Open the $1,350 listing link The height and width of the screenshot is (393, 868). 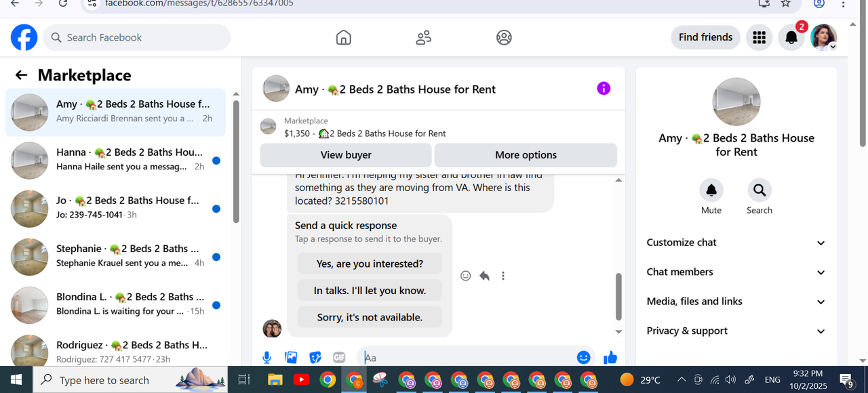point(365,133)
